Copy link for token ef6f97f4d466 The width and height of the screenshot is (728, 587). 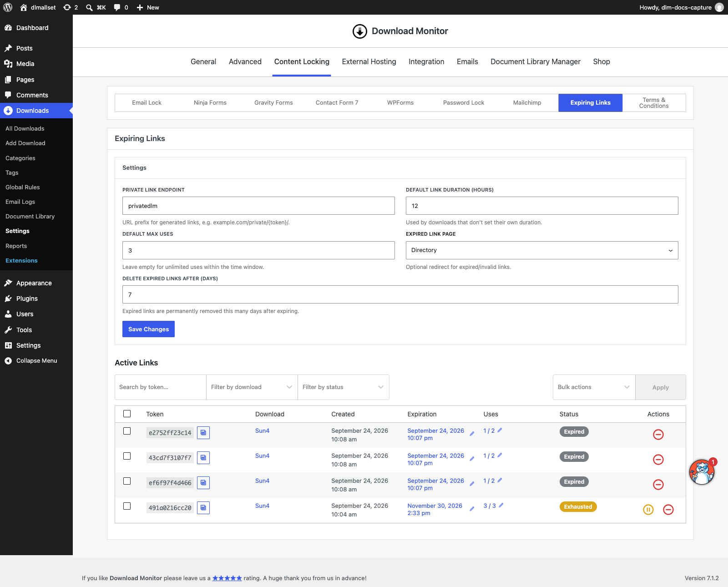click(x=203, y=483)
